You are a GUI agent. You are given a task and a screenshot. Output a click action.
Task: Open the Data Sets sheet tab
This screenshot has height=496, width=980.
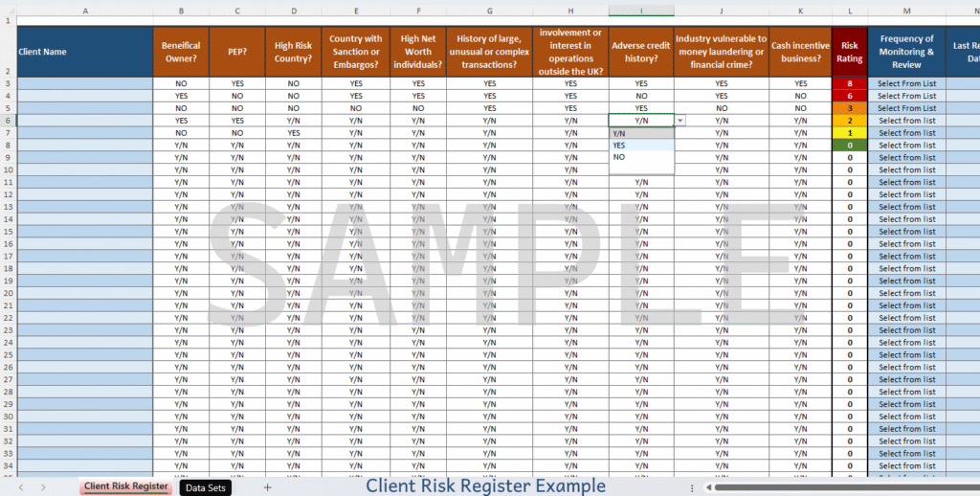[x=206, y=487]
